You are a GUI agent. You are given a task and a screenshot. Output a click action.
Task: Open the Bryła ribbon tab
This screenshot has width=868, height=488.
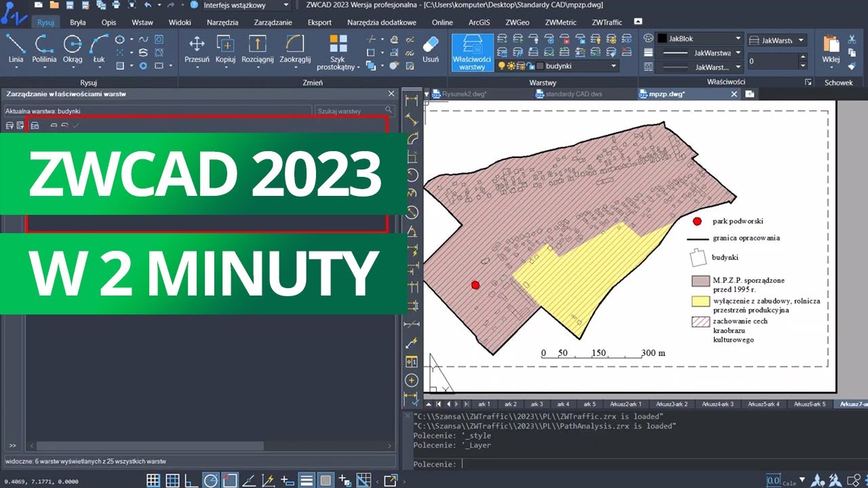tap(77, 22)
